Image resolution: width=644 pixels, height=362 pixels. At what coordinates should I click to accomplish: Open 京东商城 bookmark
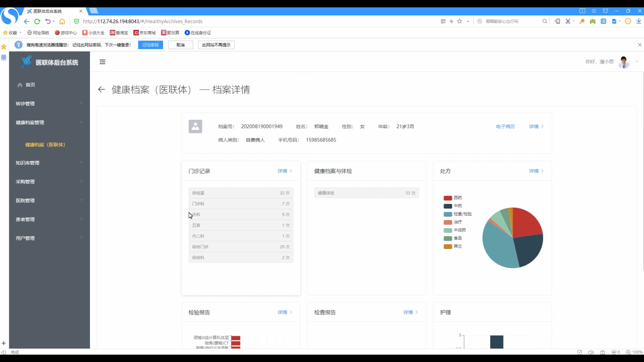(145, 33)
